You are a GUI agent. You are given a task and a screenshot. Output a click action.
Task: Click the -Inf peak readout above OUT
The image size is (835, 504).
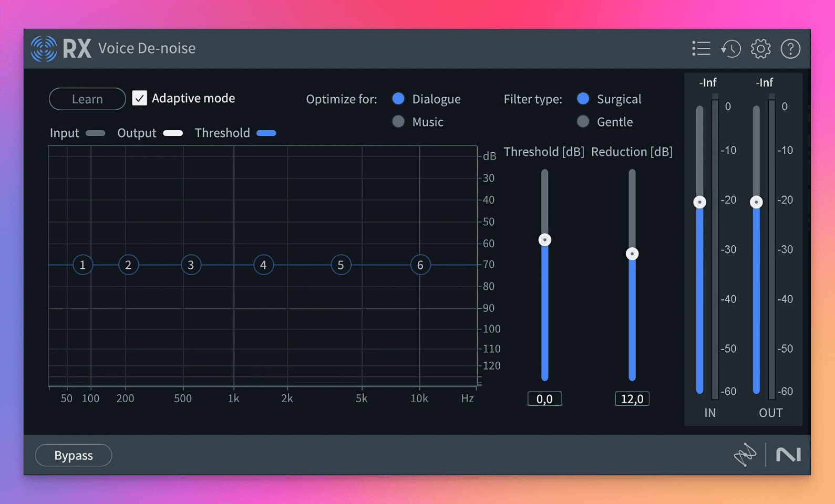[x=765, y=82]
